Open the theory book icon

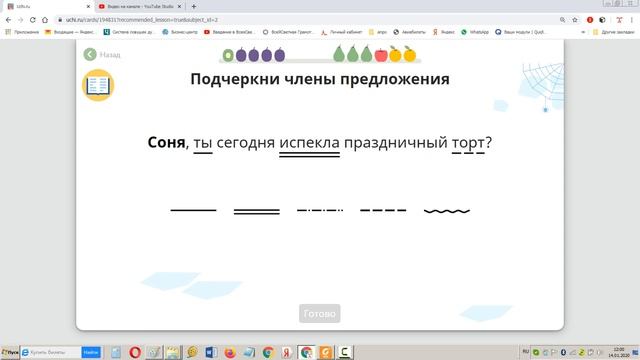pos(98,85)
